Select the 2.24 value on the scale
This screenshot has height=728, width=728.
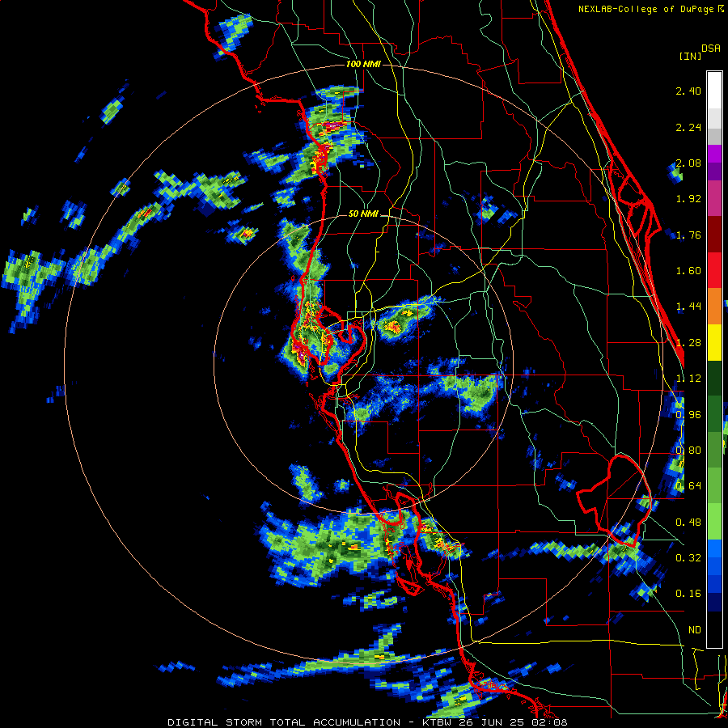pyautogui.click(x=688, y=127)
